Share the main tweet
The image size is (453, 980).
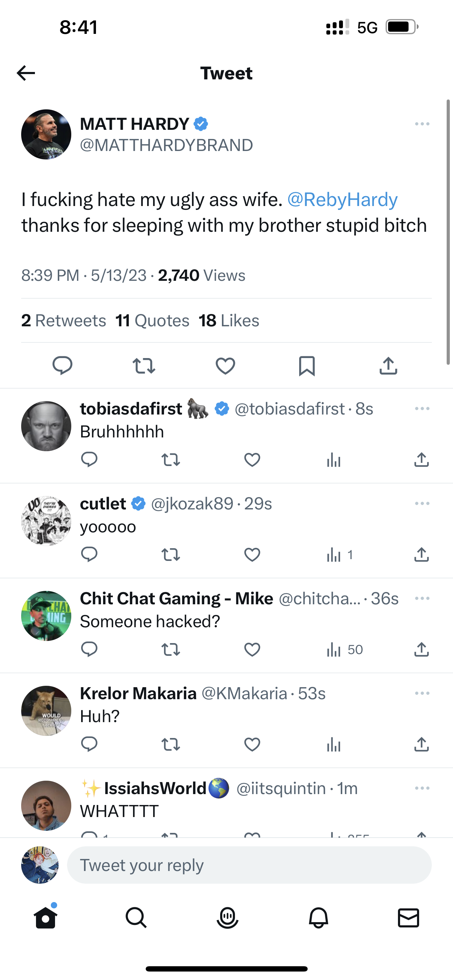tap(388, 366)
